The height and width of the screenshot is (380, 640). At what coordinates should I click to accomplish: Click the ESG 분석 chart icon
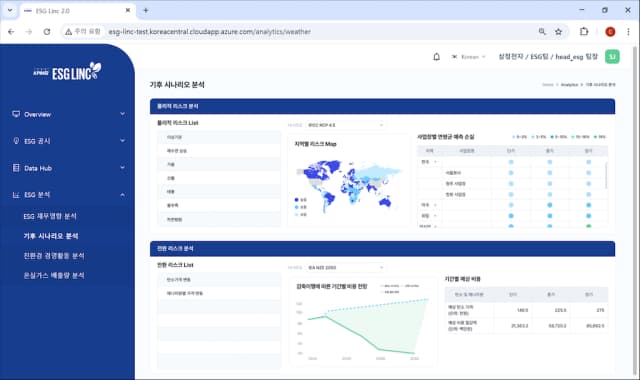coord(16,195)
